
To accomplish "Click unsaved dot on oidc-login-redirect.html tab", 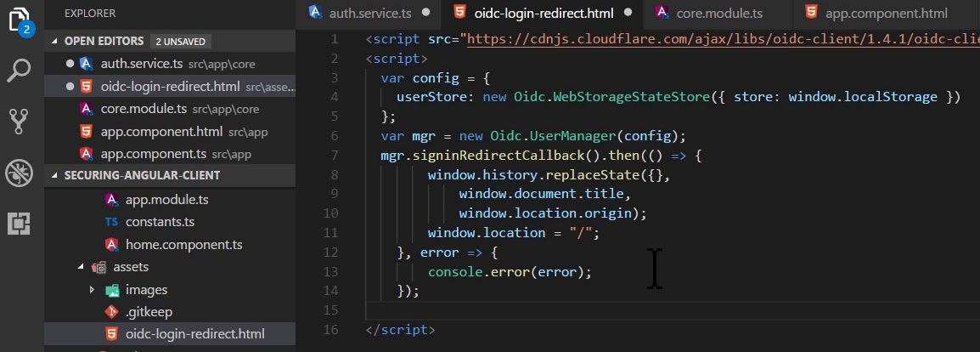I will [628, 12].
